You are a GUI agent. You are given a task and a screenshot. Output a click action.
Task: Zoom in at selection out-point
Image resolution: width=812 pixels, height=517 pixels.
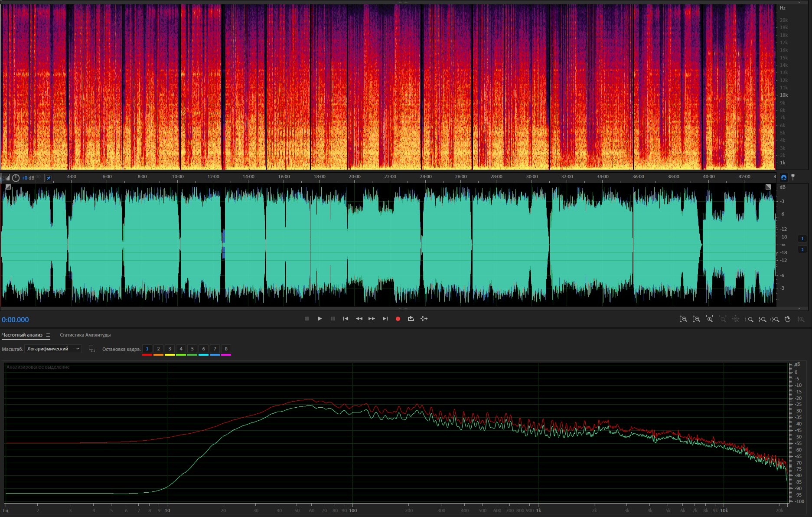(762, 319)
